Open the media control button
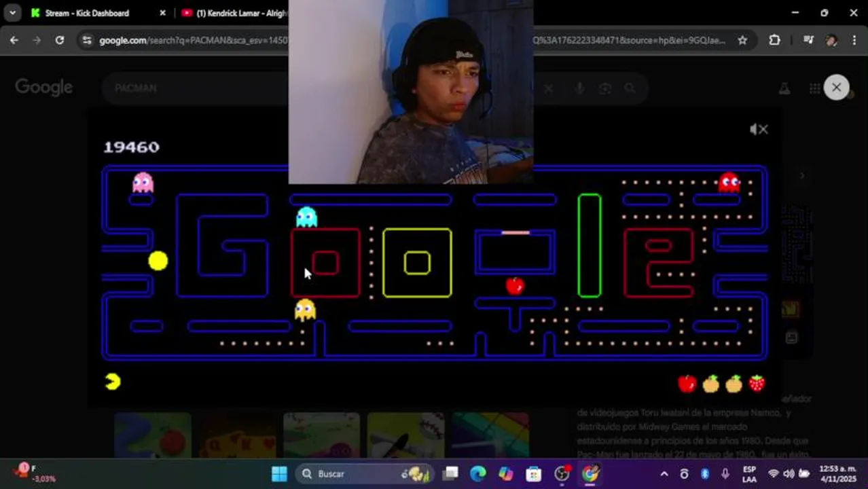 [808, 40]
